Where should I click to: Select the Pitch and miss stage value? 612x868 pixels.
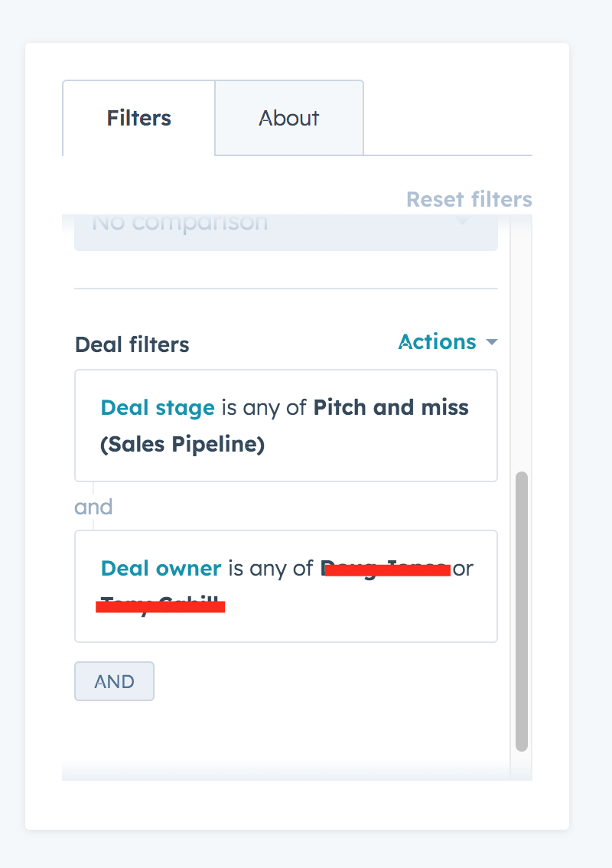tap(392, 408)
